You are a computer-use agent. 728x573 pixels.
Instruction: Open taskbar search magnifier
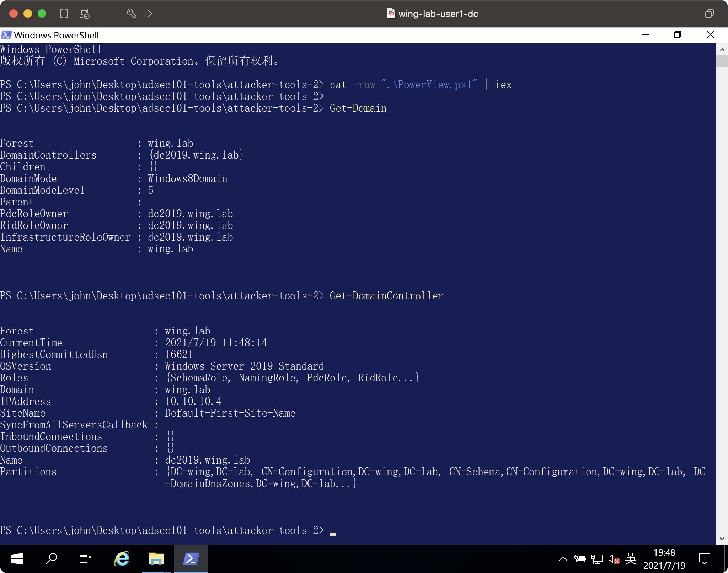[51, 559]
